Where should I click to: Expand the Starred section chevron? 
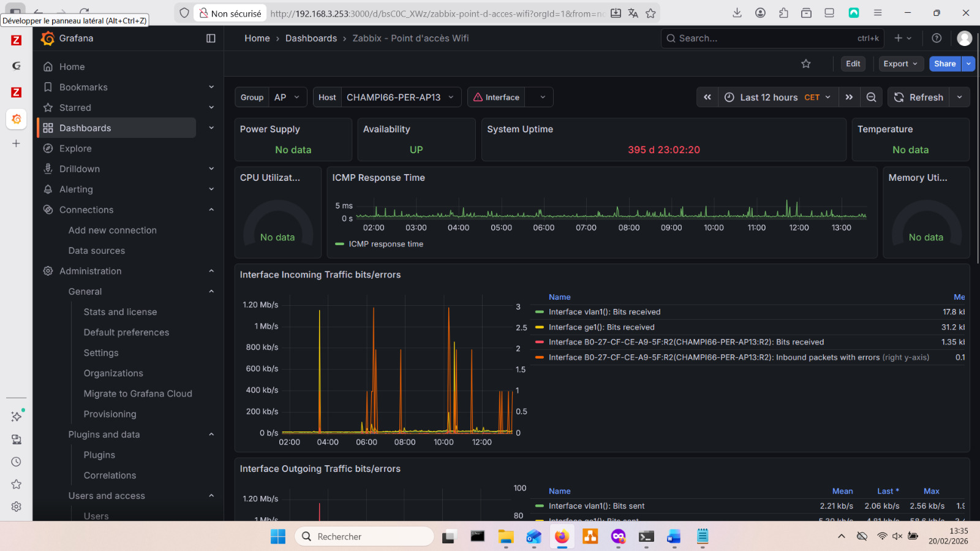(211, 107)
